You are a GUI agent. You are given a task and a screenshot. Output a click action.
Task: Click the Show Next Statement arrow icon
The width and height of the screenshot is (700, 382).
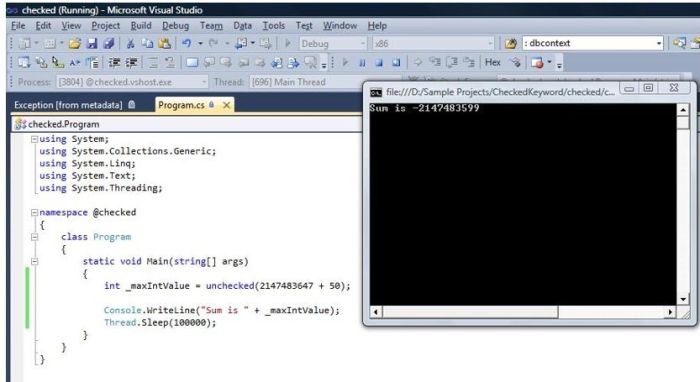pyautogui.click(x=417, y=62)
